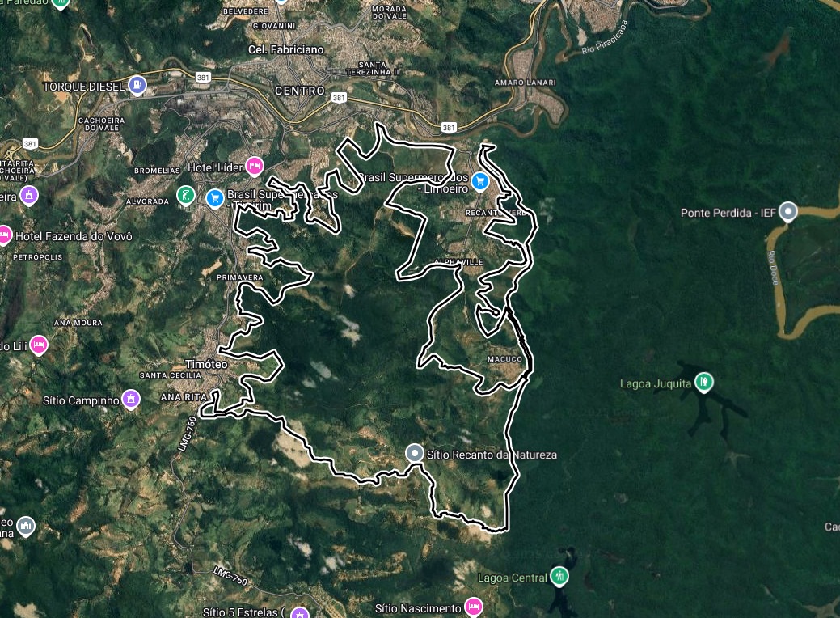Click the Hotel Fazenda do Vovô marker
The image size is (840, 618).
click(4, 235)
